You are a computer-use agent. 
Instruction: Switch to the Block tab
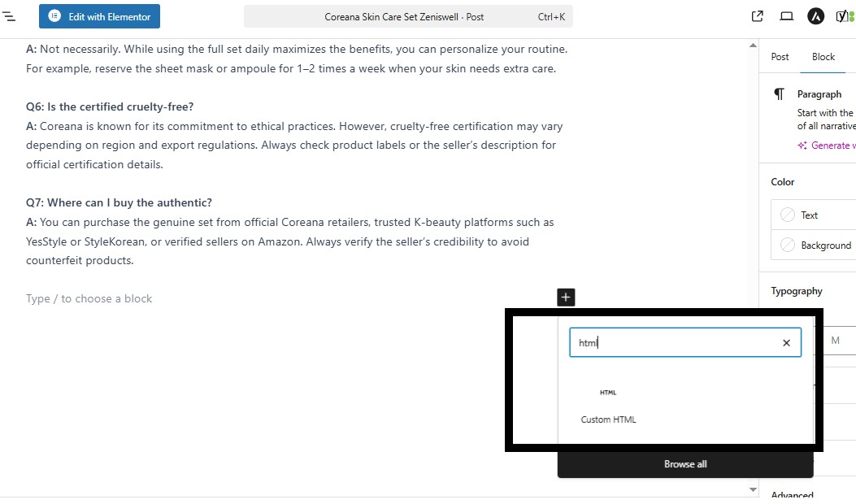823,57
